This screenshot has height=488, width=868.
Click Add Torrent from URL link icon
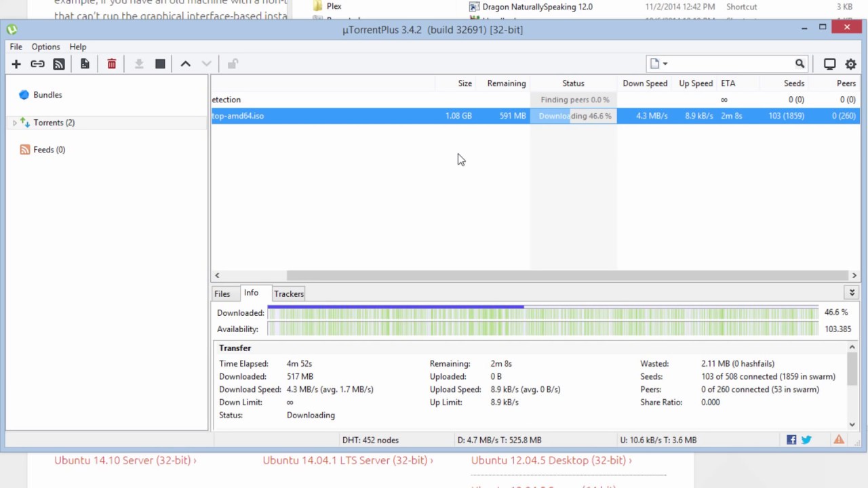pyautogui.click(x=37, y=64)
